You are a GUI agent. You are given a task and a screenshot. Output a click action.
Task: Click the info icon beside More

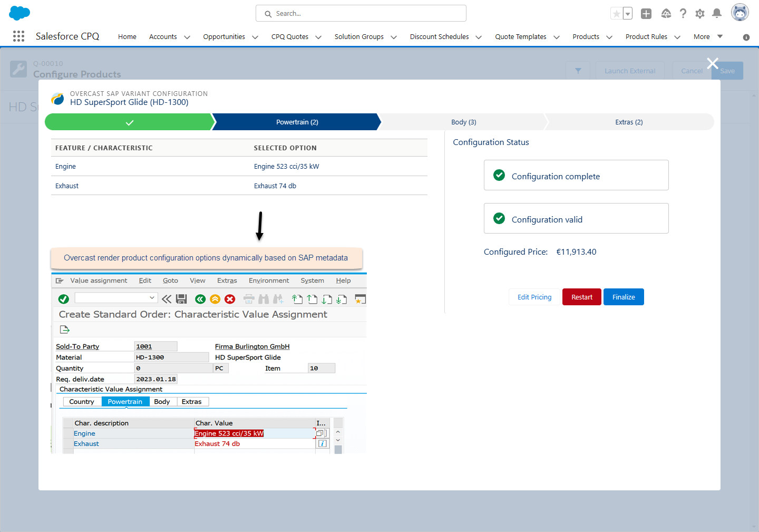[x=746, y=37]
